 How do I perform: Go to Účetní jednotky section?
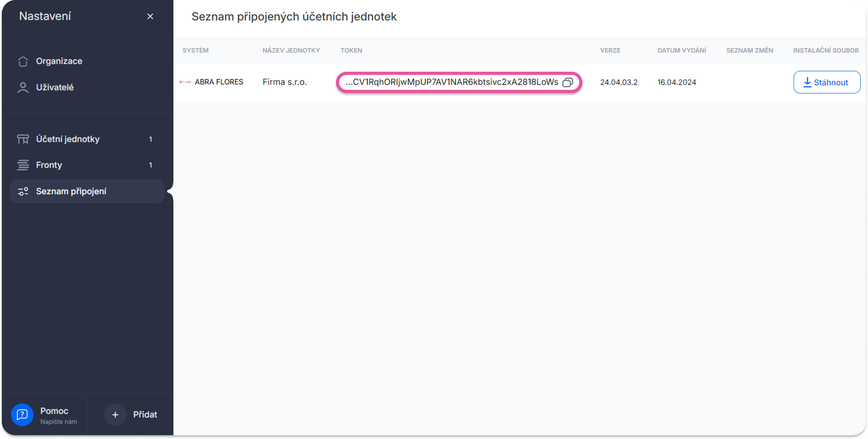[68, 139]
